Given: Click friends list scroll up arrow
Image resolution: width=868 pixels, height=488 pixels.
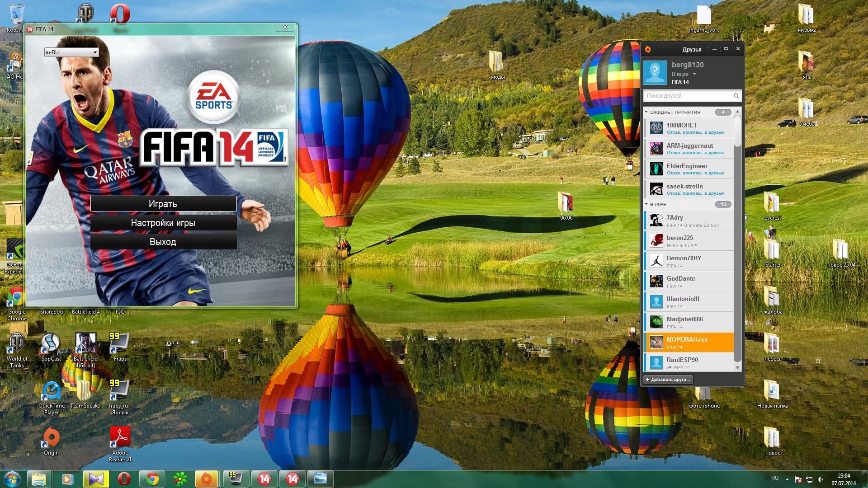Looking at the screenshot, I should coord(737,111).
